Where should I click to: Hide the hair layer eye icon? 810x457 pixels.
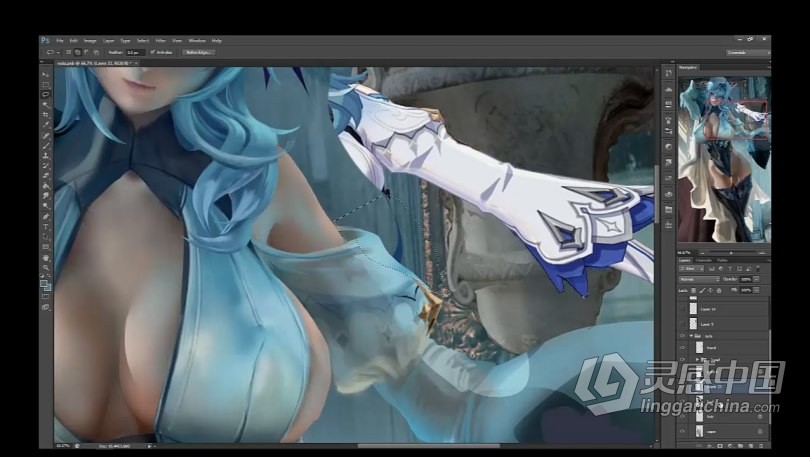(682, 416)
